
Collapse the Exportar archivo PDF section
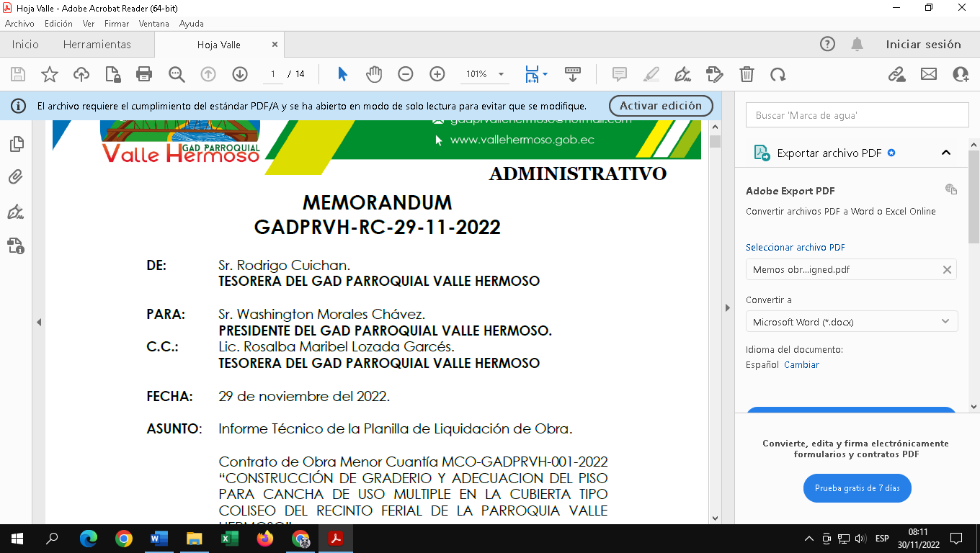(946, 153)
